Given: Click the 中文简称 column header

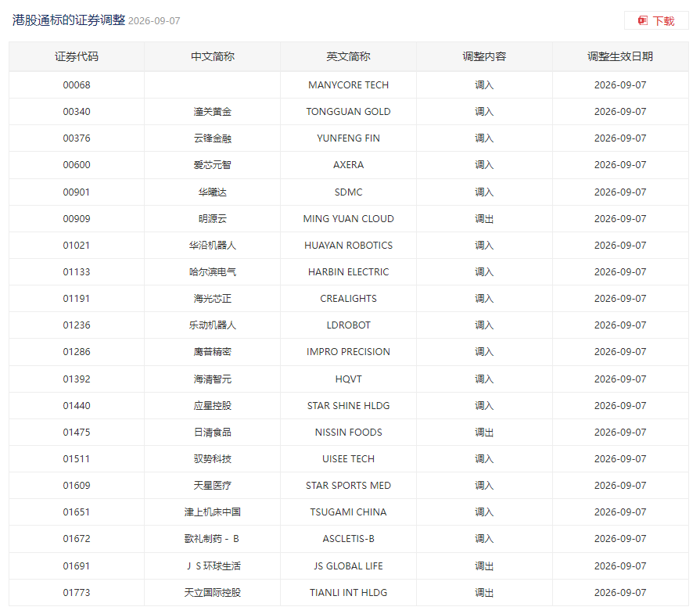Looking at the screenshot, I should pyautogui.click(x=213, y=57).
